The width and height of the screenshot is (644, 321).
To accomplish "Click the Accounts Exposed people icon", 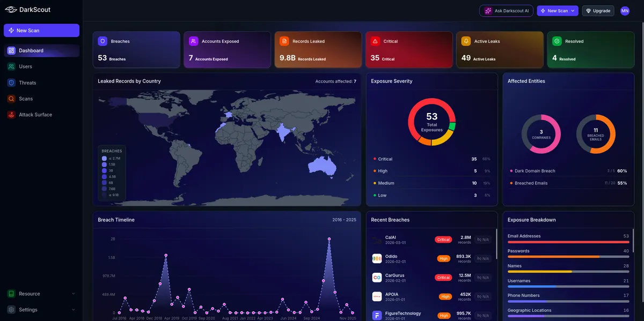I will (x=193, y=41).
